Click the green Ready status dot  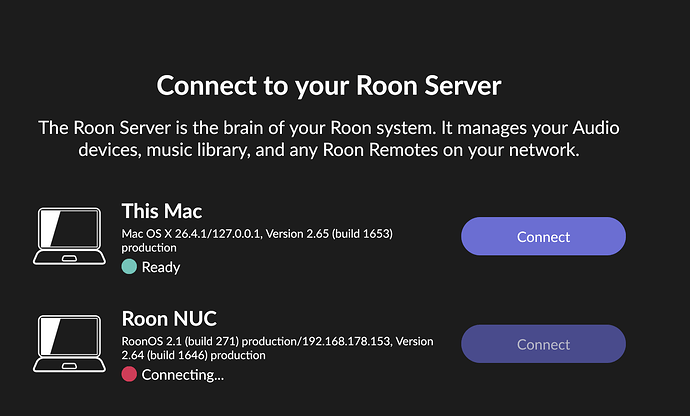coord(129,267)
